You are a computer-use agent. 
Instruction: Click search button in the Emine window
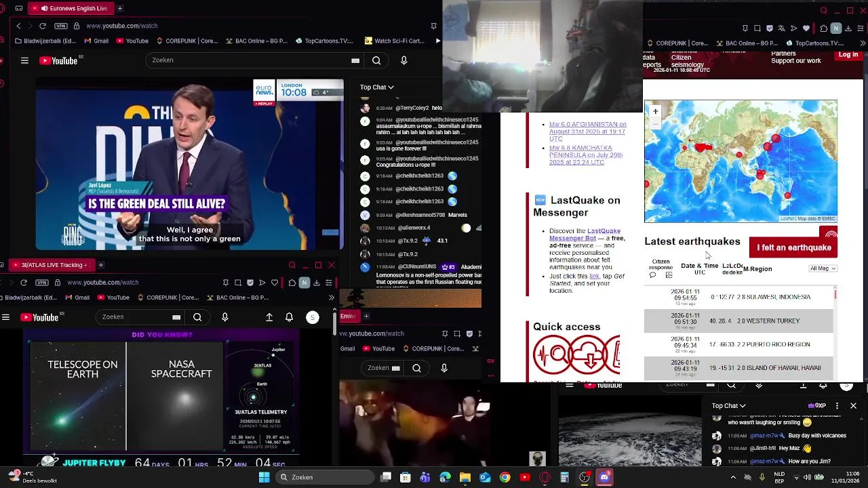417,368
